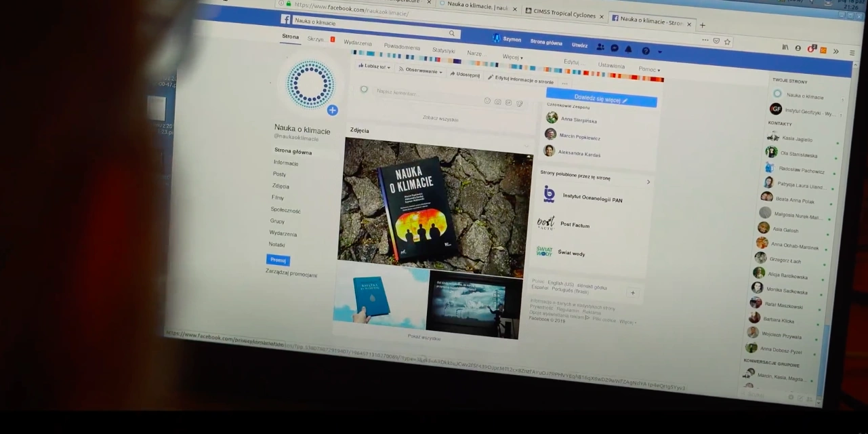The height and width of the screenshot is (434, 868).
Task: Open the Wydarzenia page tab
Action: (x=358, y=43)
